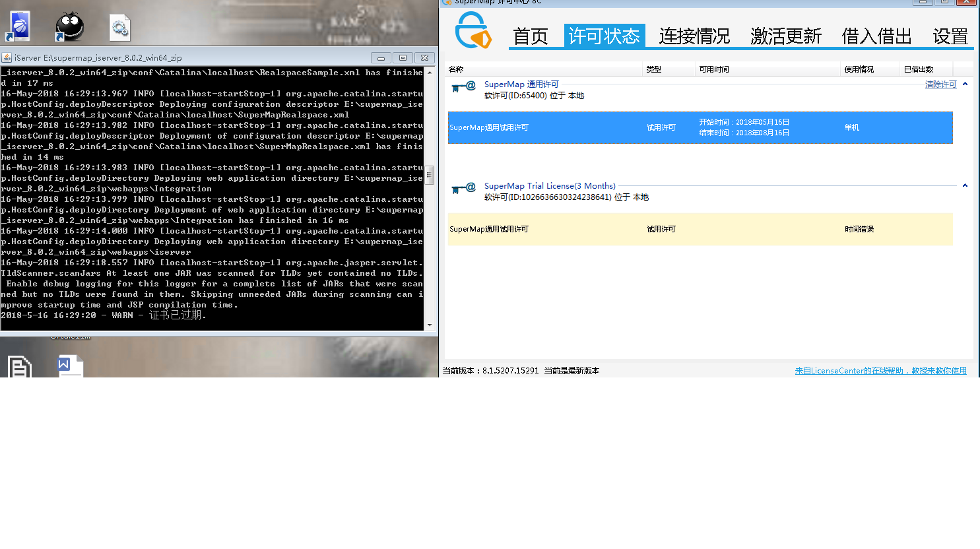Collapse the SuperMap Trial License group

coord(965,185)
